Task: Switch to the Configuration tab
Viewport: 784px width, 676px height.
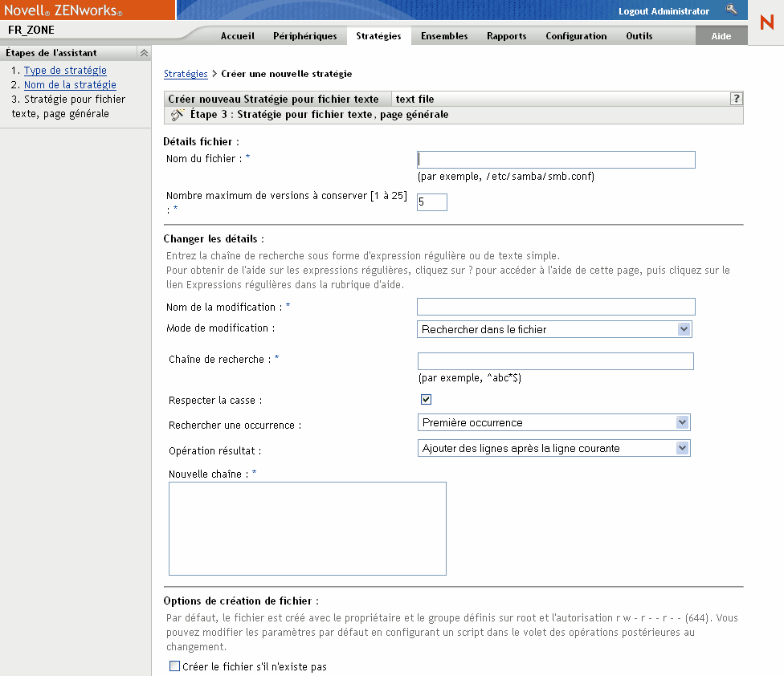Action: (x=576, y=36)
